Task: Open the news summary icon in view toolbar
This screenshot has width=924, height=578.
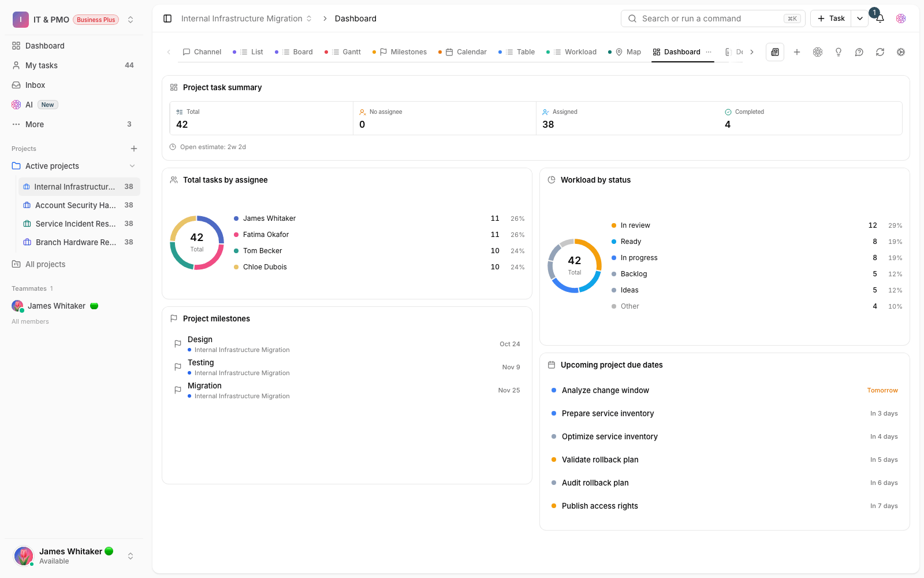Action: click(775, 52)
